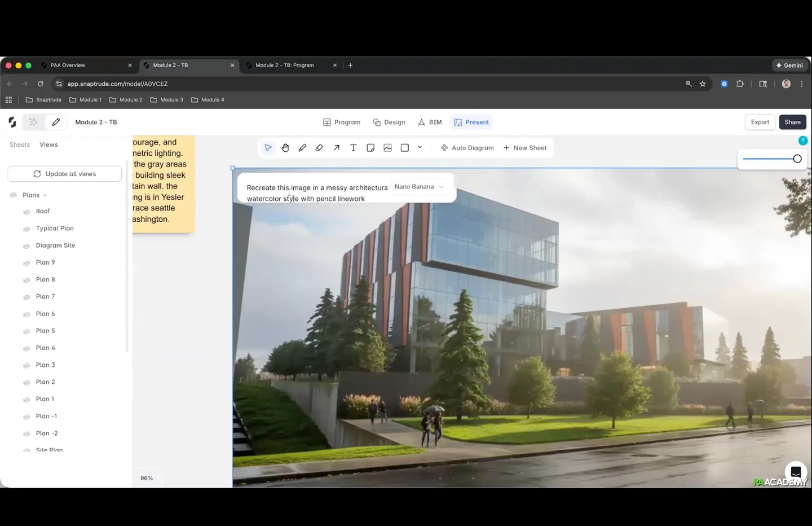This screenshot has height=526, width=812.
Task: Click the insert image tool
Action: (387, 148)
